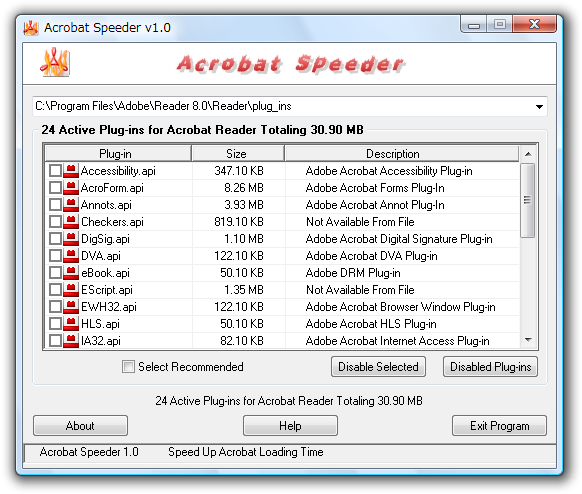Check the DigSig.api checkbox
Image resolution: width=582 pixels, height=494 pixels.
55,239
